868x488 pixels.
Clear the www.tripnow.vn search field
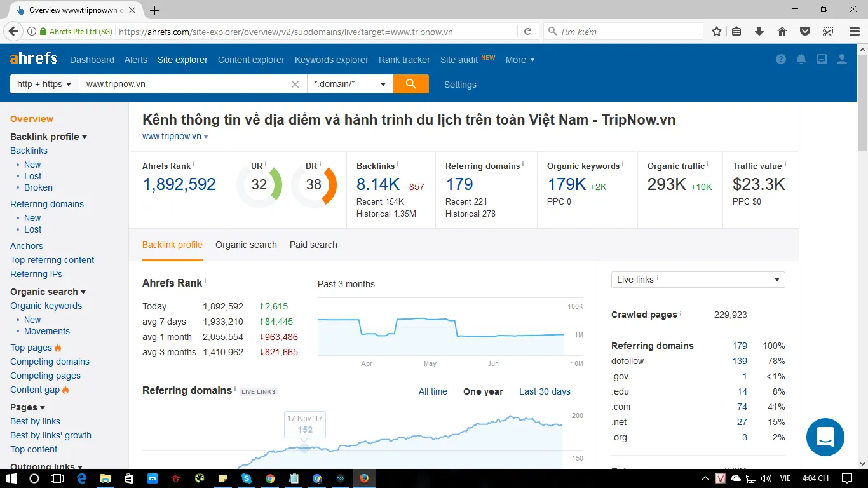click(x=295, y=84)
